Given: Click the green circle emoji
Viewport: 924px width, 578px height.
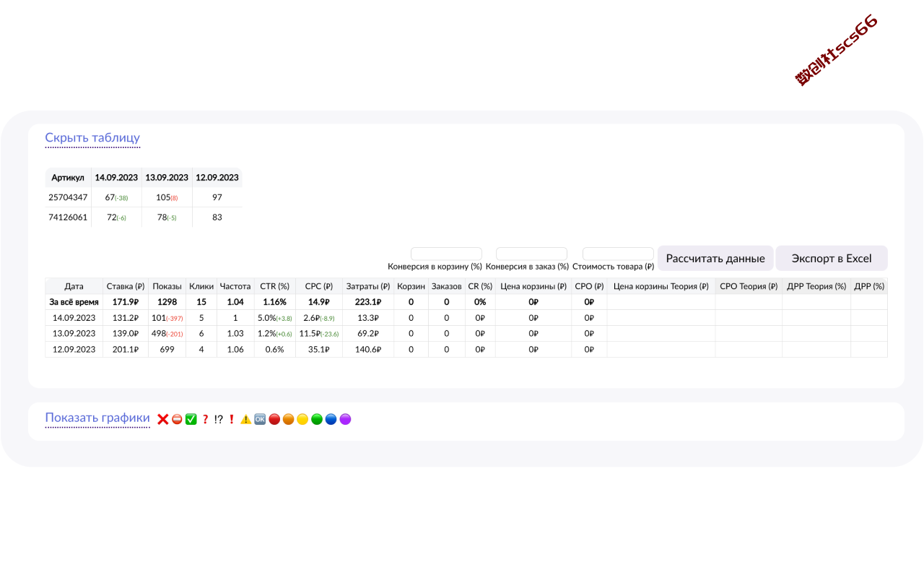Looking at the screenshot, I should [317, 419].
